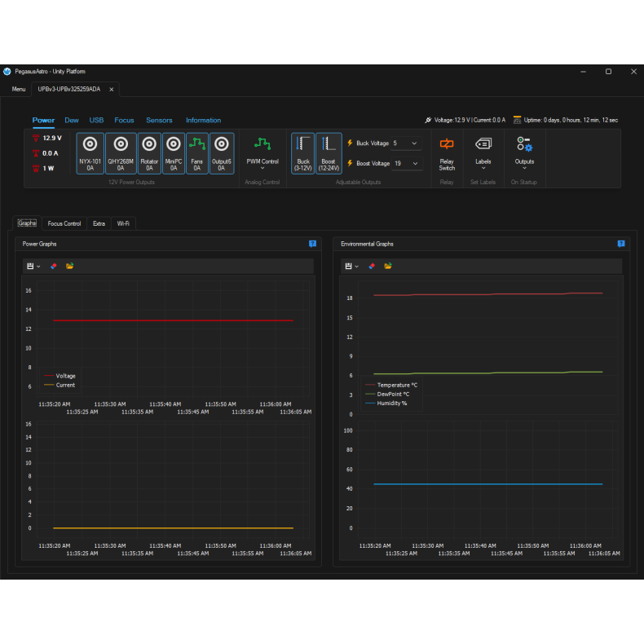Switch to the Dew tab

point(72,121)
